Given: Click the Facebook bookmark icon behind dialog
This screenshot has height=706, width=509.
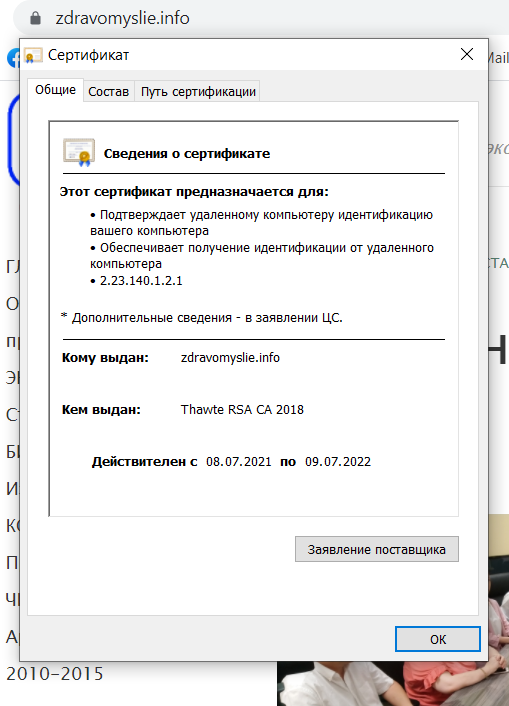Looking at the screenshot, I should (13, 58).
